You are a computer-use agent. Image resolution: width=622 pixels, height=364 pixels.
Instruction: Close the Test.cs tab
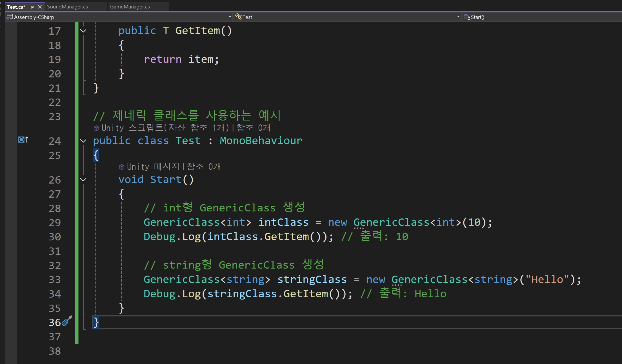tap(40, 7)
